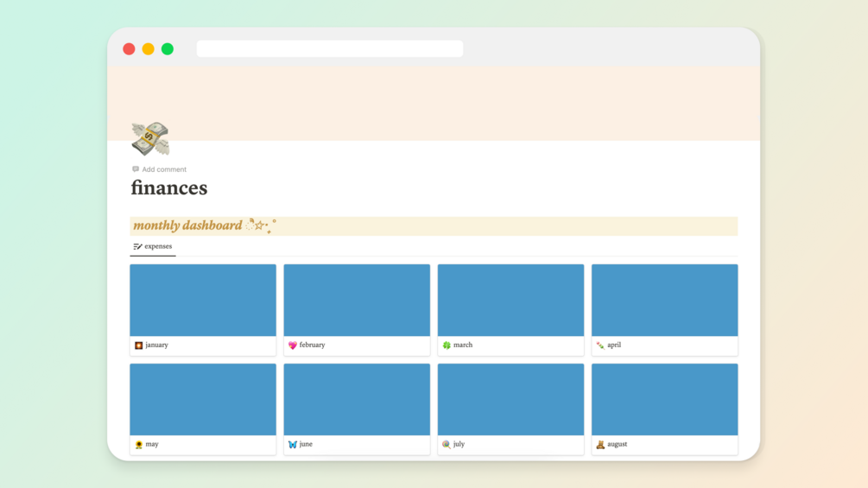The height and width of the screenshot is (488, 868).
Task: Click the january firework emoji icon
Action: click(x=139, y=345)
